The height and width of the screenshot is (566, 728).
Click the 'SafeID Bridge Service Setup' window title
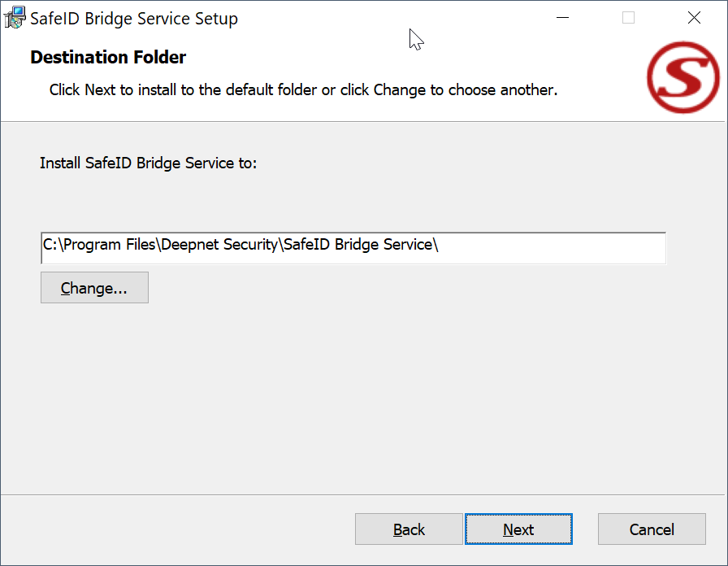[x=134, y=19]
